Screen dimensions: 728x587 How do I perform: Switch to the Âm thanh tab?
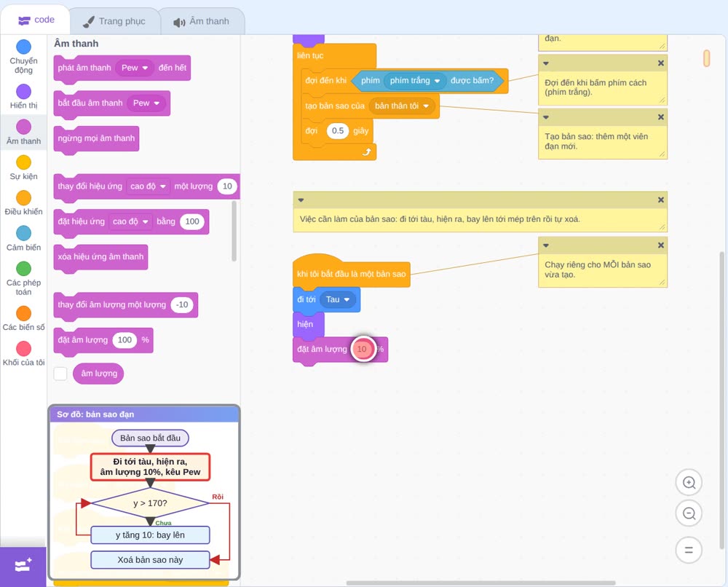coord(202,21)
